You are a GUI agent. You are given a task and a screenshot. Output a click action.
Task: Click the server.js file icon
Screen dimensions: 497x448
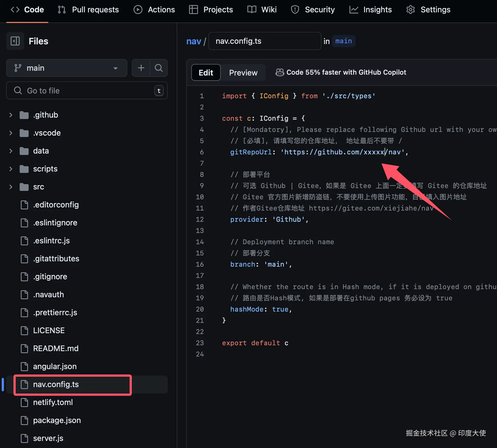click(x=24, y=438)
